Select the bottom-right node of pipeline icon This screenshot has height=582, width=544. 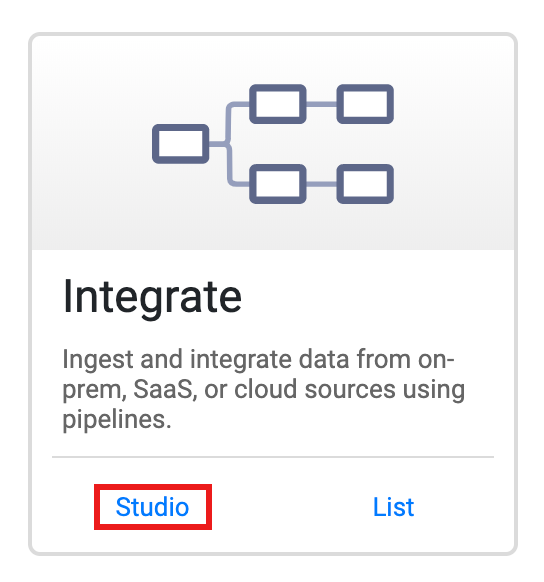[x=365, y=184]
